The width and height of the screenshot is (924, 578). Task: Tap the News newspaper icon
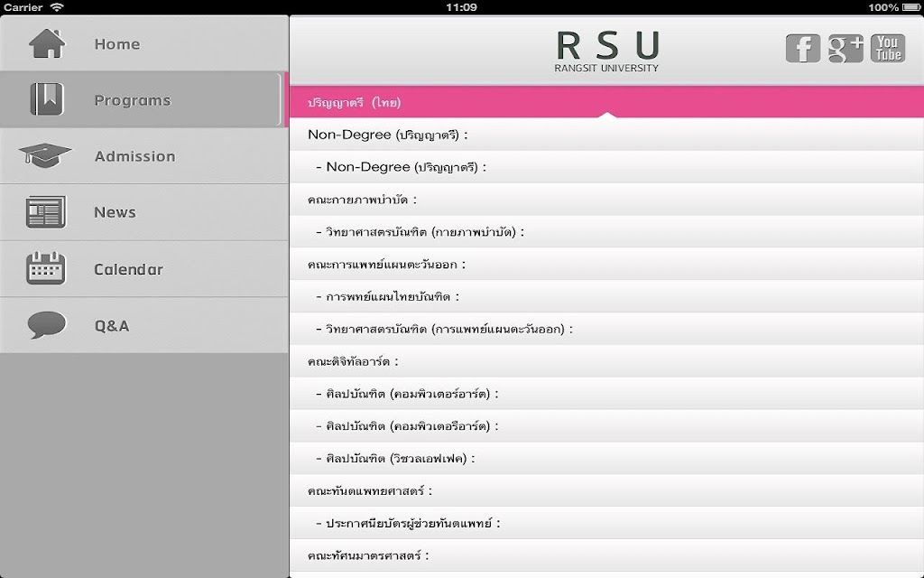click(46, 211)
